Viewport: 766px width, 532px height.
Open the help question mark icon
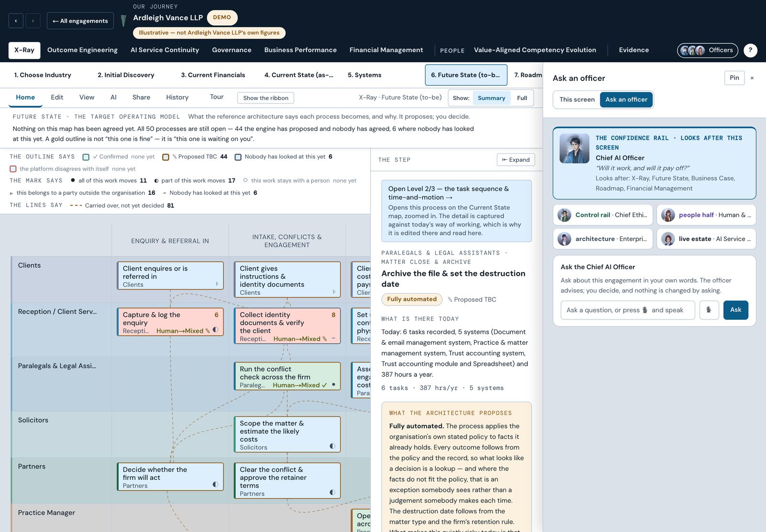(x=750, y=50)
